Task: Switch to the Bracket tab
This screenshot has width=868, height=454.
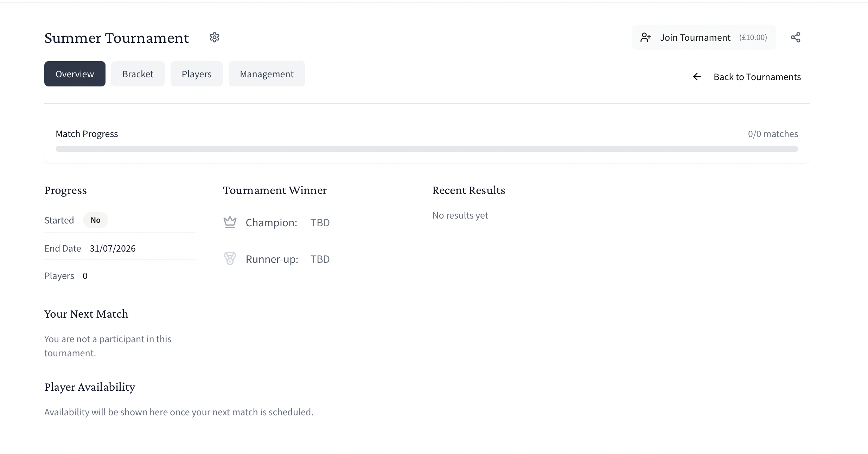Action: (138, 74)
